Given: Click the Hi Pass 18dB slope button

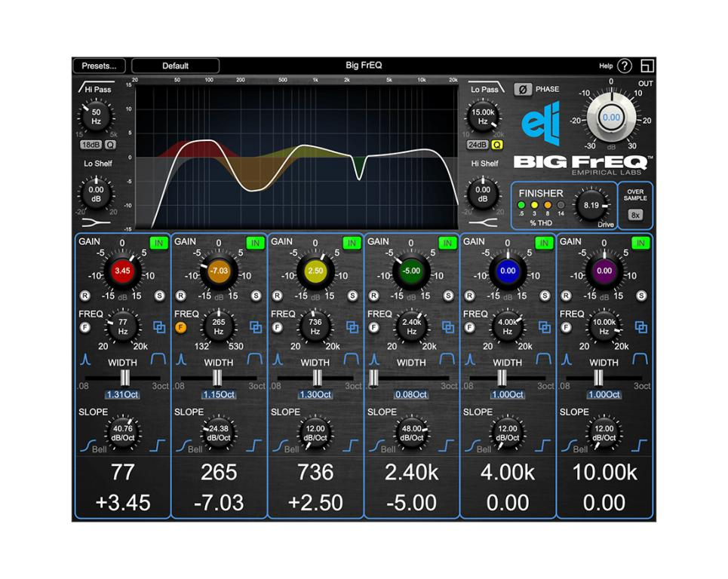Looking at the screenshot, I should click(x=91, y=145).
